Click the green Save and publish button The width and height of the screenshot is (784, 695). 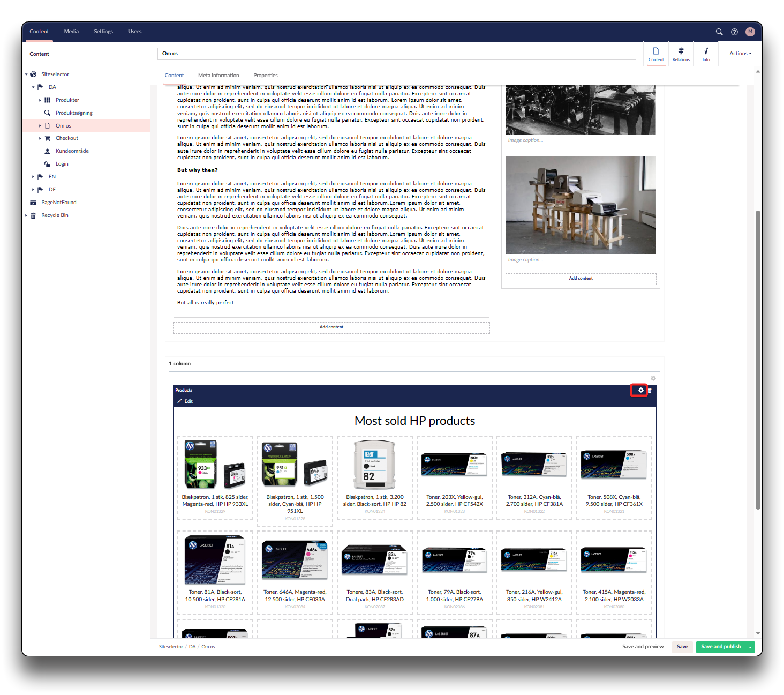coord(721,647)
